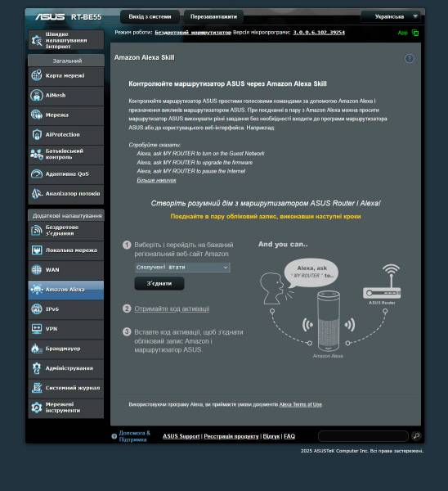
Task: Click the ASUS logo in header
Action: pos(50,16)
